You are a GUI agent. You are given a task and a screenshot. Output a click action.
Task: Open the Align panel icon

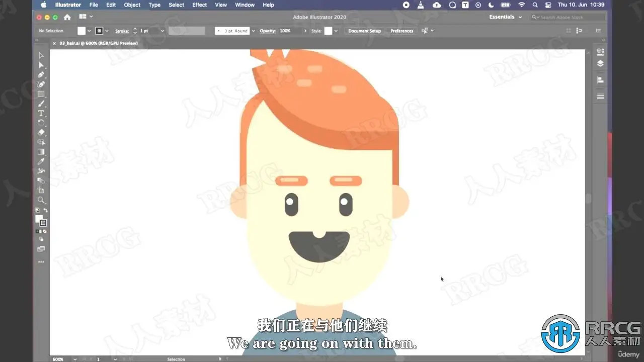600,80
